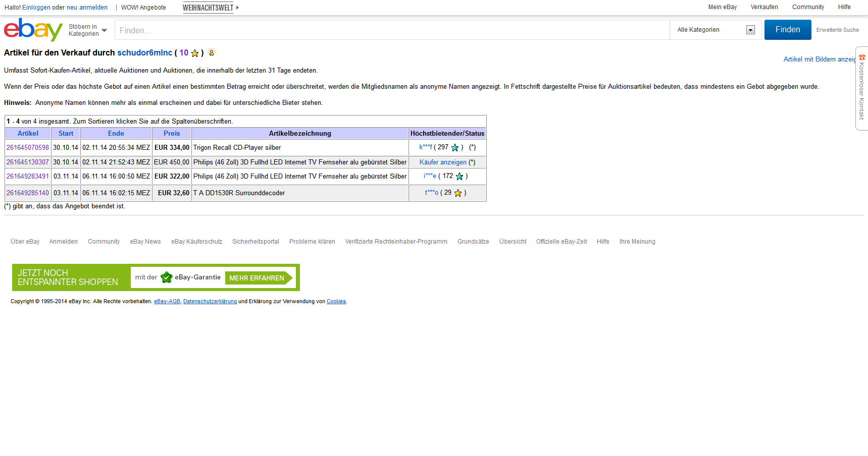Open Verifizierte Rechteinhaber-Programm link

[x=396, y=242]
